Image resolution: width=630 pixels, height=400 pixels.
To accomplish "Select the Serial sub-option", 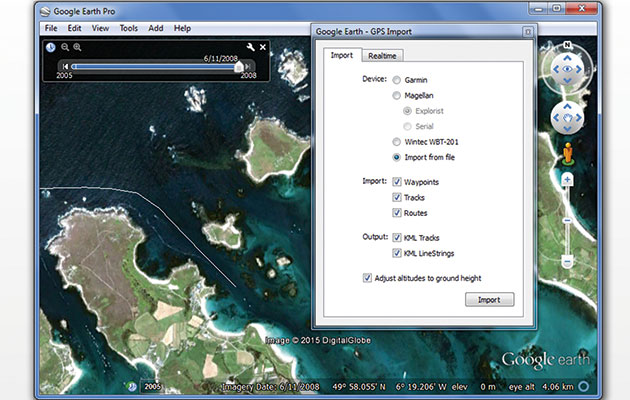I will [x=407, y=127].
